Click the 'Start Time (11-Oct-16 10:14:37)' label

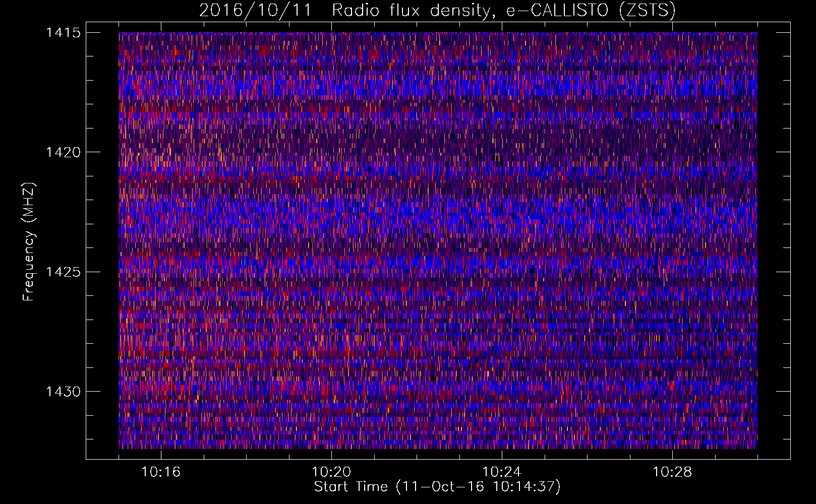[437, 487]
